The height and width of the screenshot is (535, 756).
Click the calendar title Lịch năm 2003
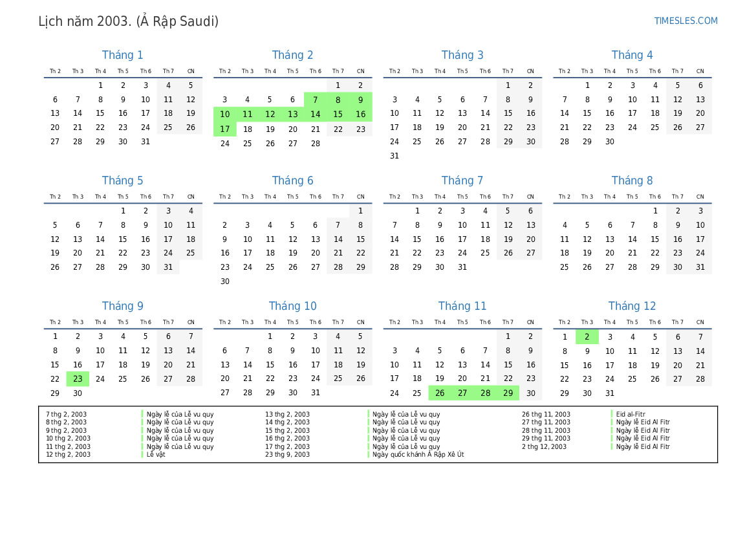point(128,21)
